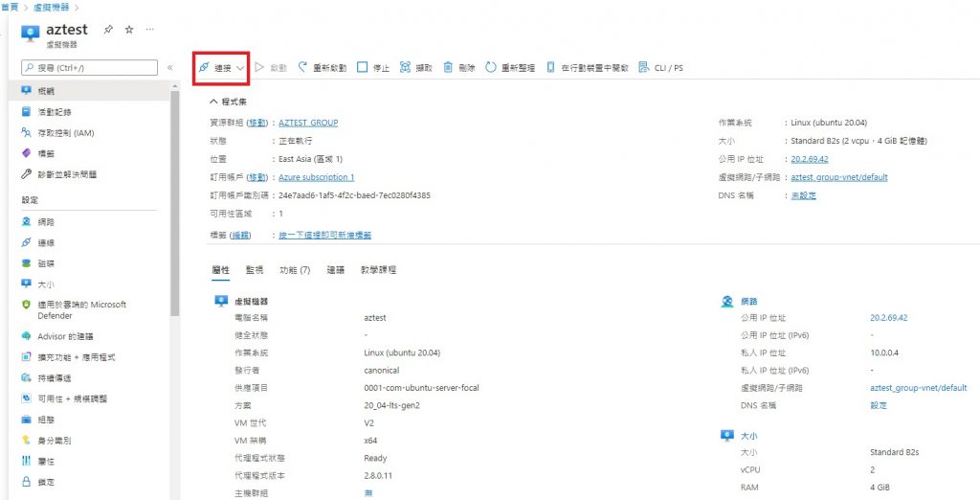Click the disabled 啟動 start button
Screen dimensions: 980x500
[x=271, y=68]
